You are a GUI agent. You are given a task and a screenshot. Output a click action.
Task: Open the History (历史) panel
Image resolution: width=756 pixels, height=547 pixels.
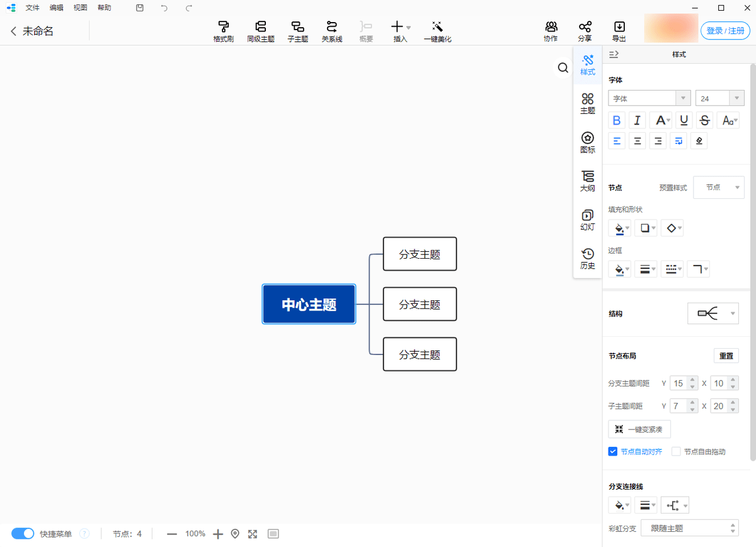pos(587,258)
